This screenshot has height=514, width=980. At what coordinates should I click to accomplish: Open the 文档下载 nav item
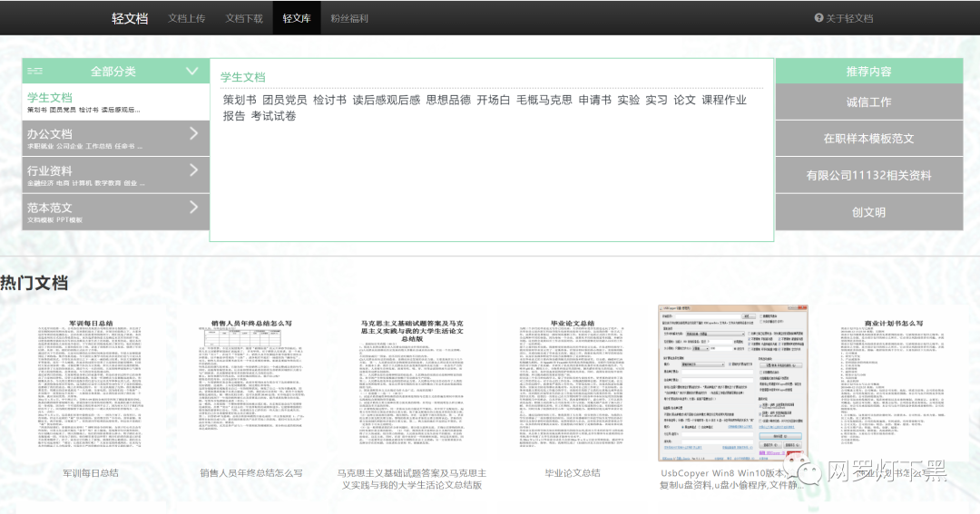pos(244,18)
